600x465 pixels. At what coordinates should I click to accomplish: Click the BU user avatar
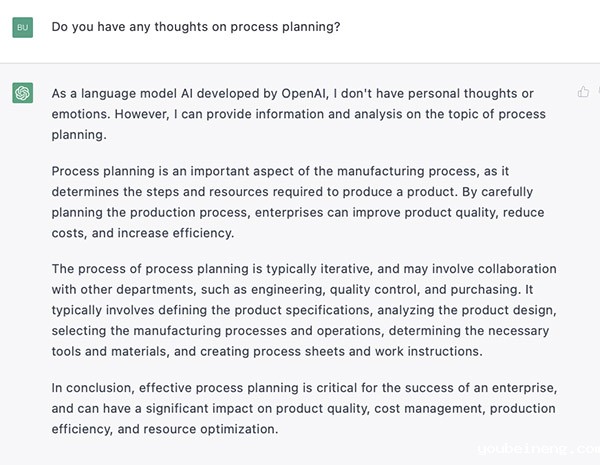[23, 27]
